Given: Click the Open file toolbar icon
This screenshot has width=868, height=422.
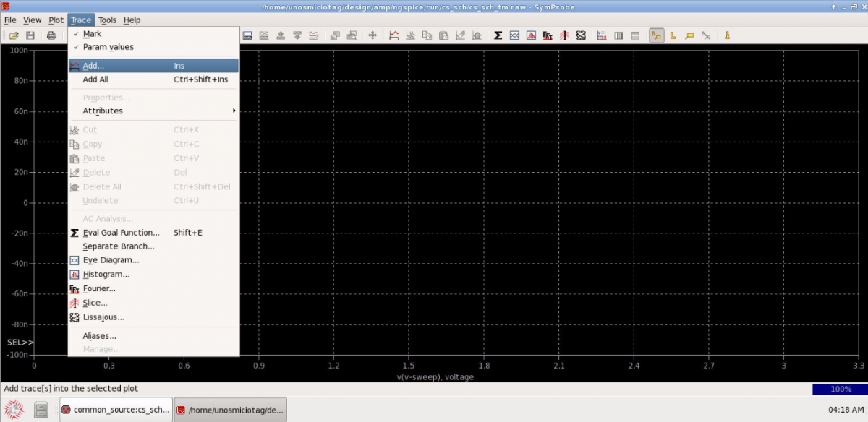Looking at the screenshot, I should tap(13, 35).
